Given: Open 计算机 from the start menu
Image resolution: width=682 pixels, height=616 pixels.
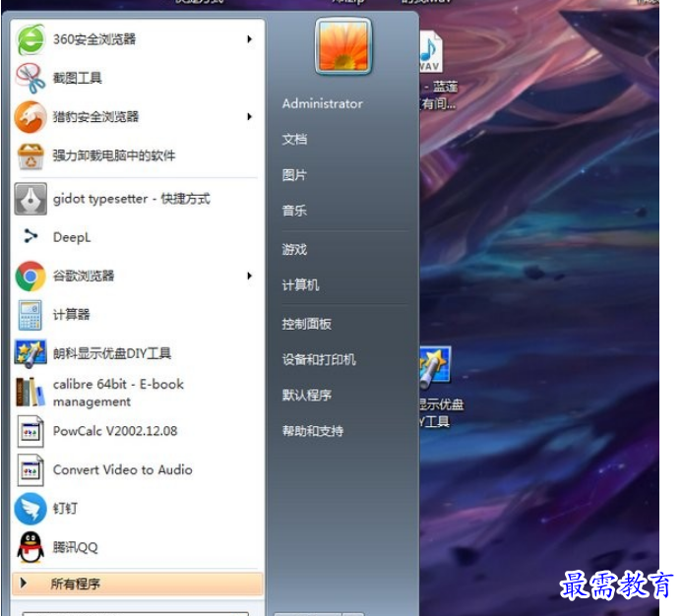Looking at the screenshot, I should pyautogui.click(x=300, y=285).
